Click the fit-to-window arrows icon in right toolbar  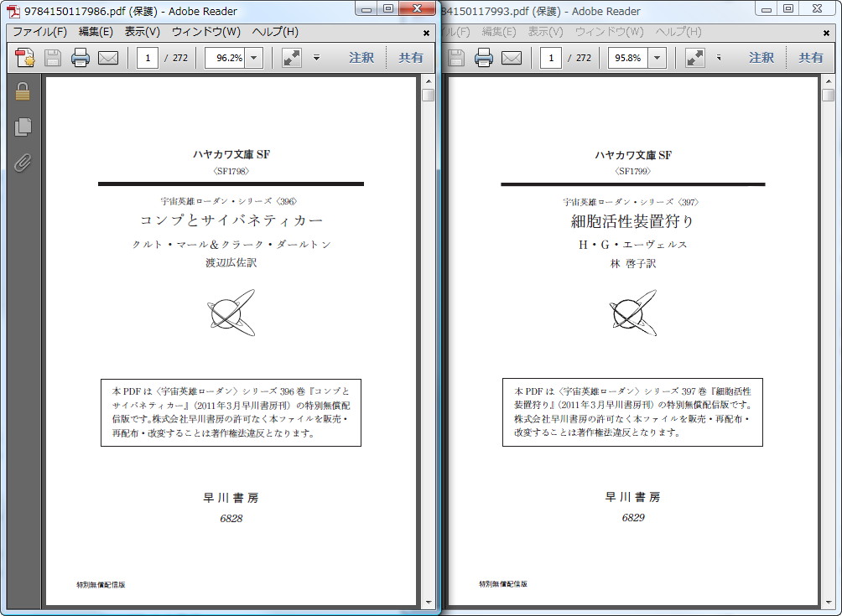[695, 58]
